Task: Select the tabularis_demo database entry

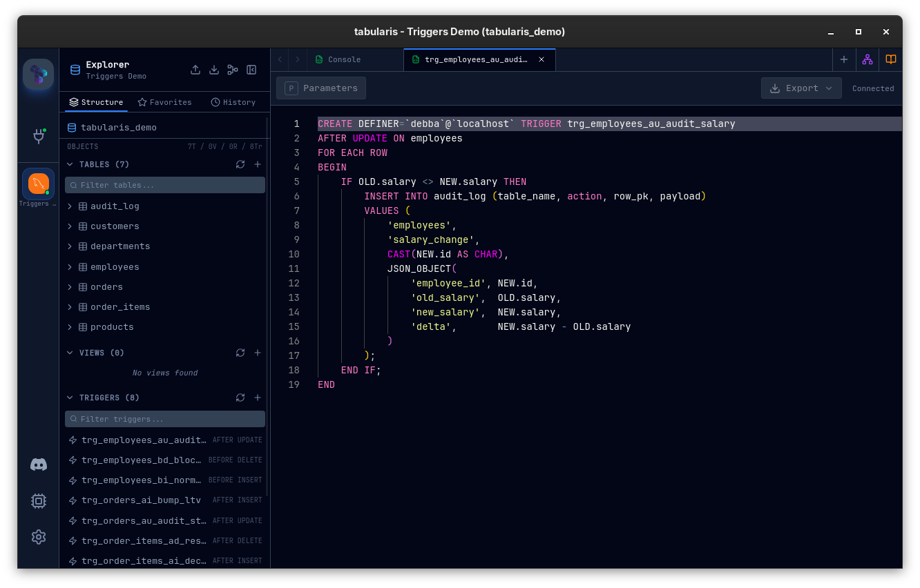Action: (x=165, y=128)
